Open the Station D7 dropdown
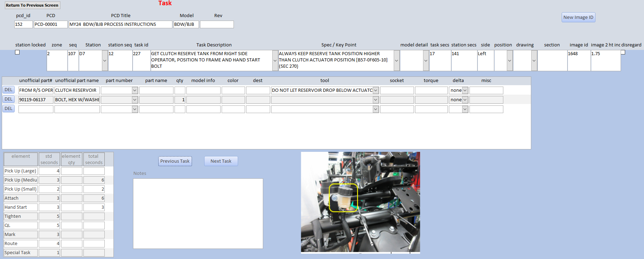644x259 pixels. [105, 60]
